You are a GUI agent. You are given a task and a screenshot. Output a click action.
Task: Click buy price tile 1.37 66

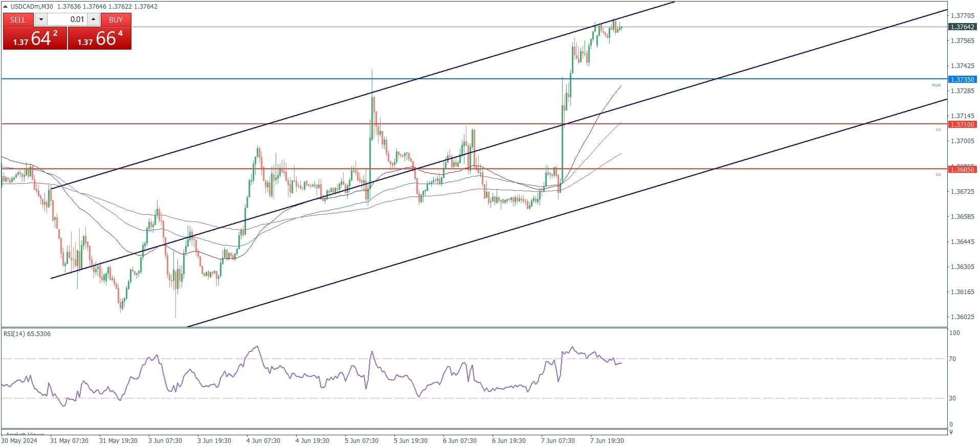100,38
